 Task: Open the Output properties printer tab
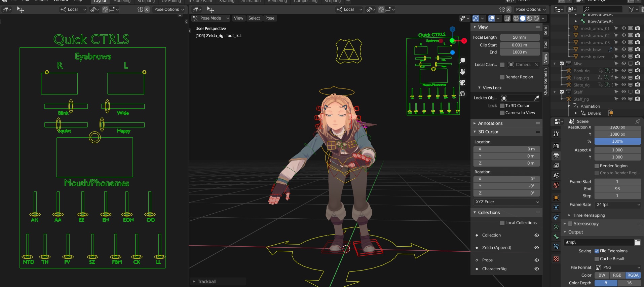coord(556,156)
